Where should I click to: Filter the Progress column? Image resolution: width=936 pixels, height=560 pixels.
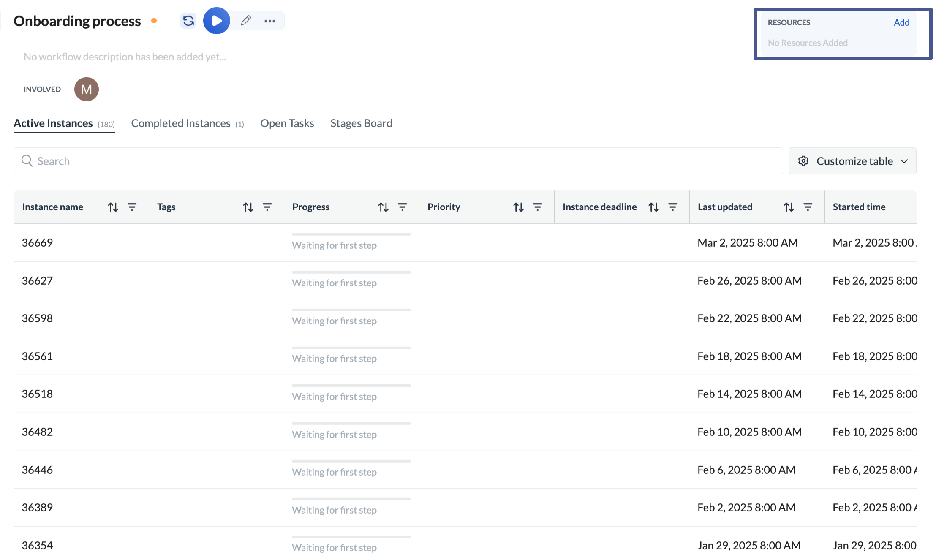coord(403,207)
